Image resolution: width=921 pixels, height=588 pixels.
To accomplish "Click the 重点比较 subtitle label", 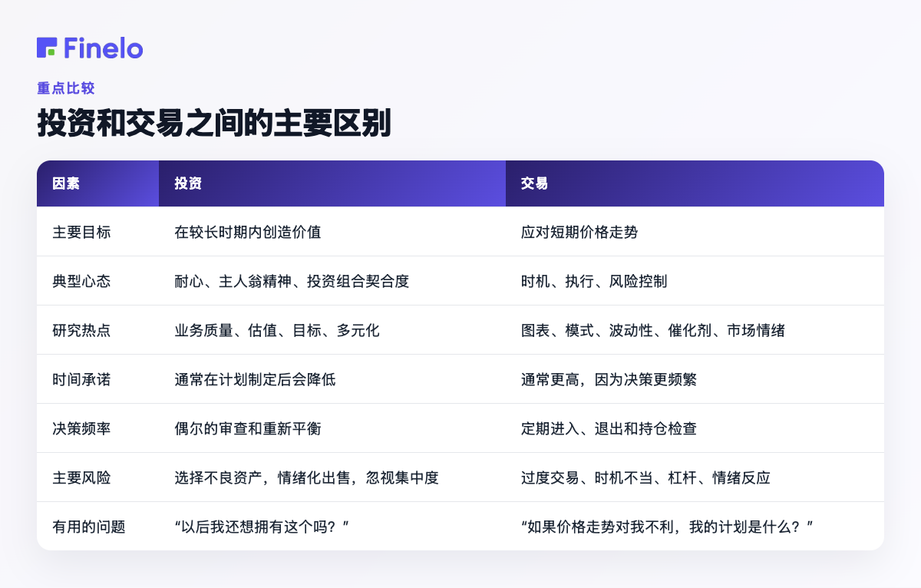I will pyautogui.click(x=66, y=88).
